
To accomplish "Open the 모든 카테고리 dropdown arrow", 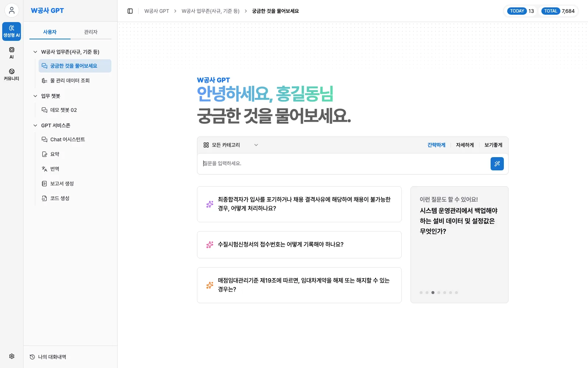I will [256, 145].
